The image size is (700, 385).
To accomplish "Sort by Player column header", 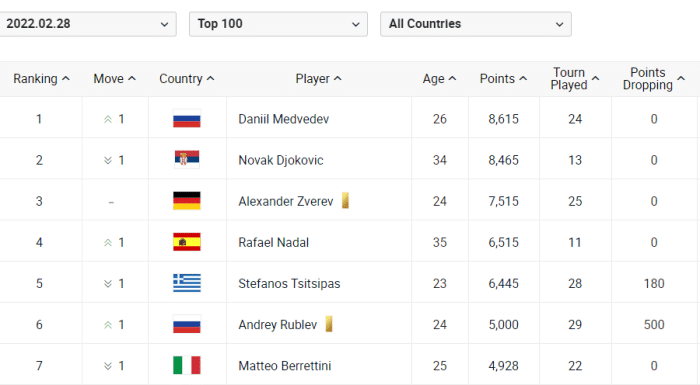I will (318, 79).
